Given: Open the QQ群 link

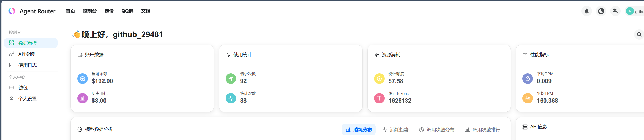Looking at the screenshot, I should (127, 11).
